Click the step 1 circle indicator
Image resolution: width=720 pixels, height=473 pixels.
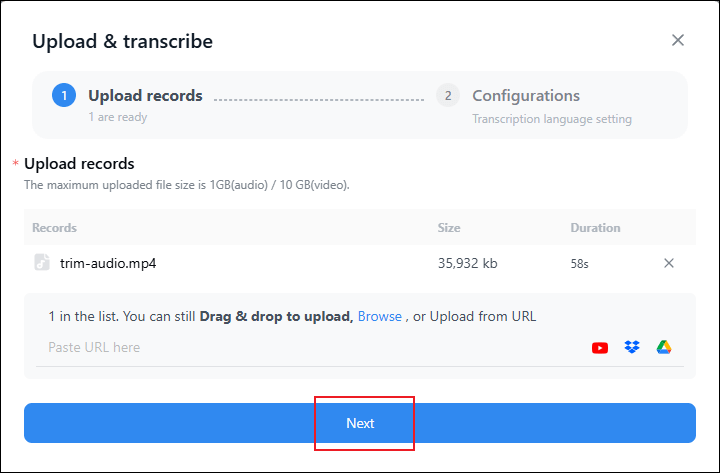point(63,96)
